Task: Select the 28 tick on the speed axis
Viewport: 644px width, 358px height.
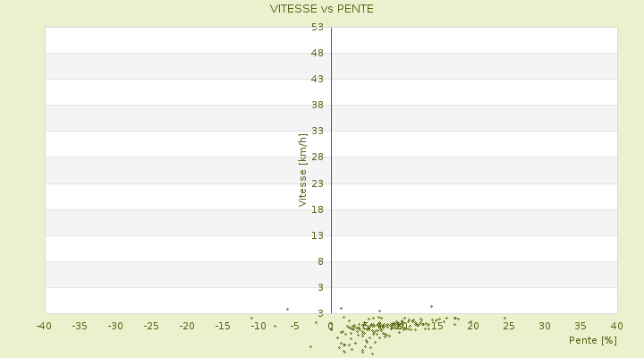Action: [x=317, y=158]
